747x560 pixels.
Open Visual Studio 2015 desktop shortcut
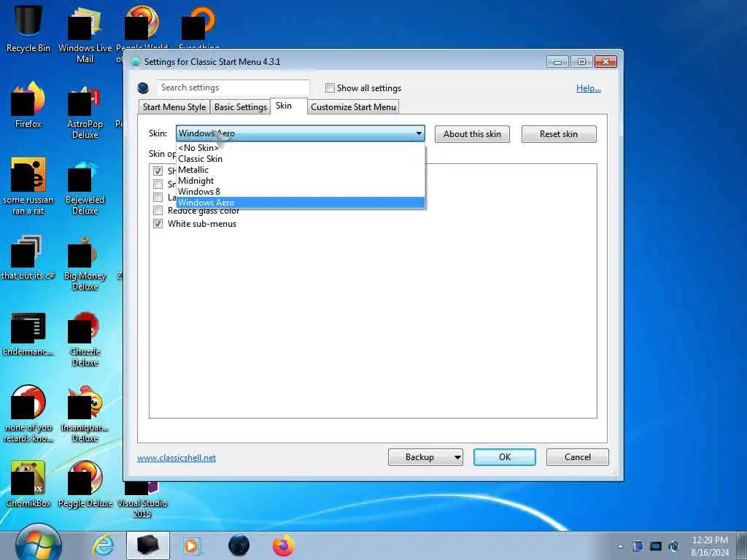pyautogui.click(x=142, y=499)
